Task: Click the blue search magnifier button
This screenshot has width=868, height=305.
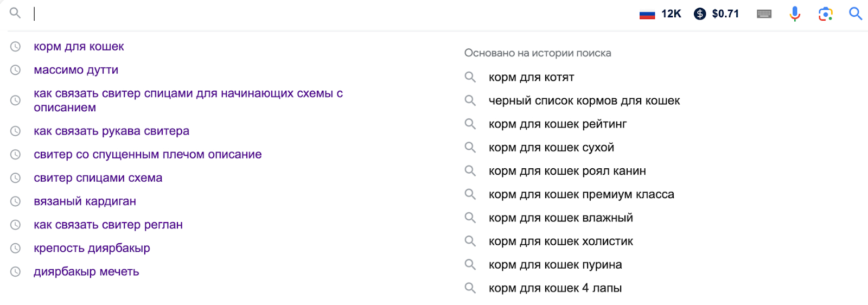Action: coord(856,14)
